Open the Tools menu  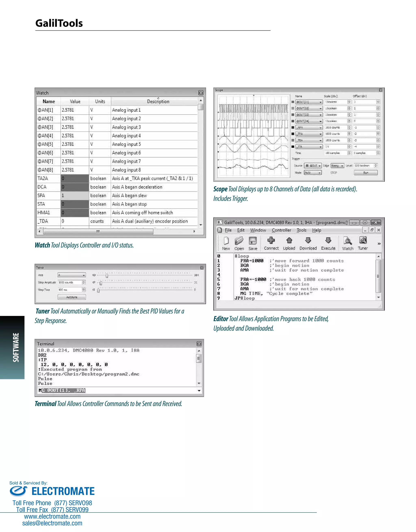301,230
